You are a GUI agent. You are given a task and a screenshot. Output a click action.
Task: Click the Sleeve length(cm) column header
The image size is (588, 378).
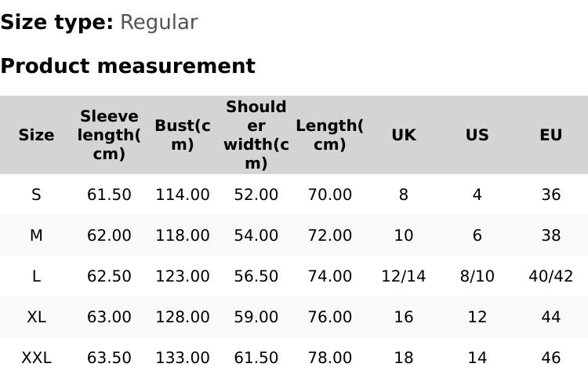pos(109,135)
